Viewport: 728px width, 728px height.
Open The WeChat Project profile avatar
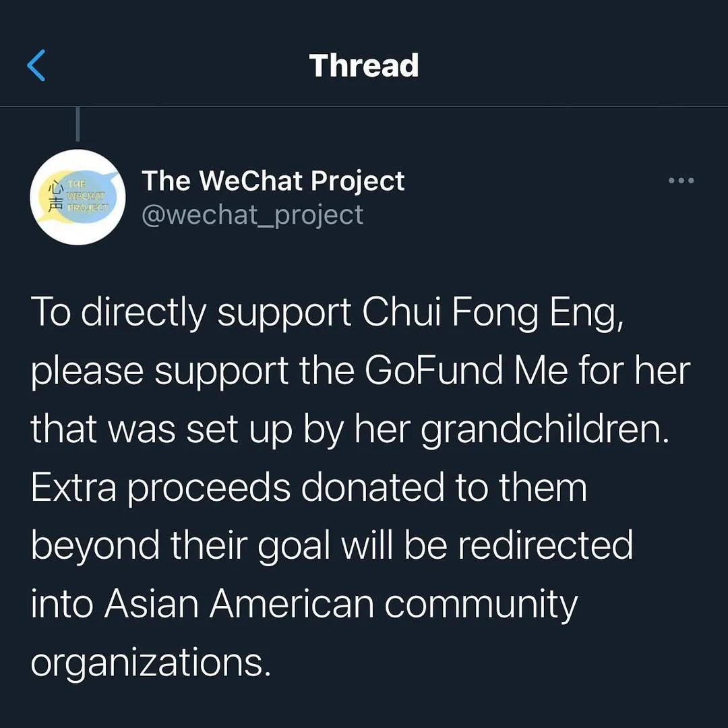[x=78, y=197]
